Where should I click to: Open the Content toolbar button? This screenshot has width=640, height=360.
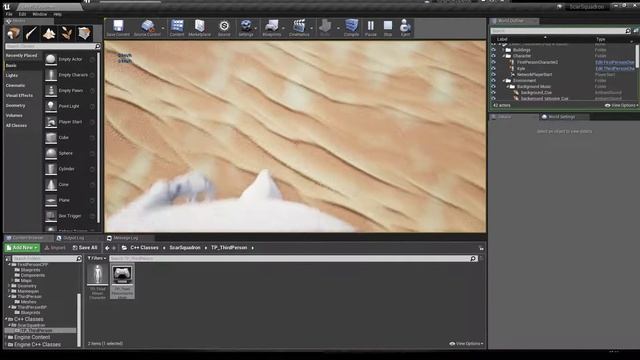(x=177, y=28)
